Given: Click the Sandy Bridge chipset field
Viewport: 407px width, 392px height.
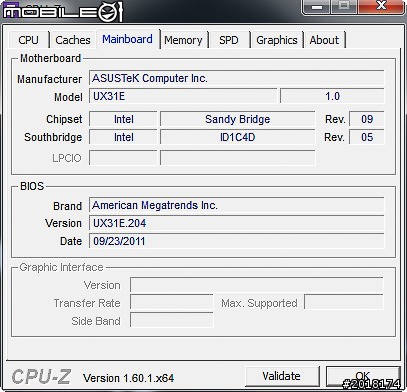Looking at the screenshot, I should click(x=237, y=119).
